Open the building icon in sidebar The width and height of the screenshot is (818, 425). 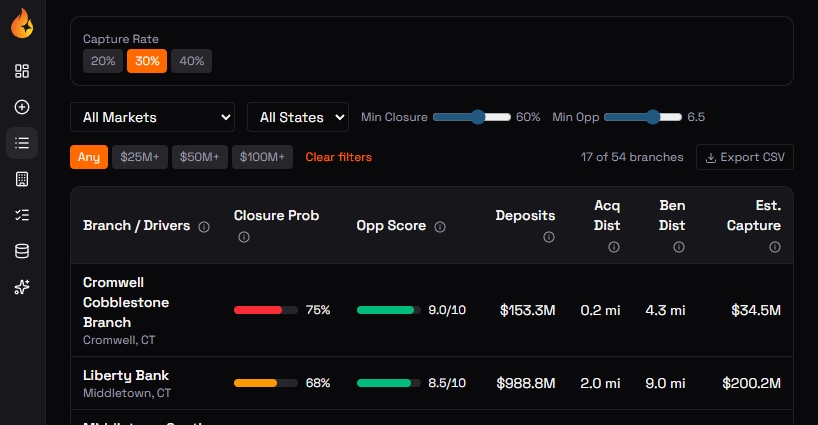22,179
